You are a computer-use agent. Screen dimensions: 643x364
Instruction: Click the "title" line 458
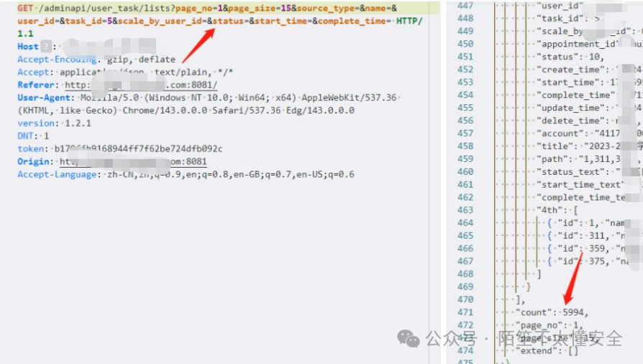(x=589, y=146)
